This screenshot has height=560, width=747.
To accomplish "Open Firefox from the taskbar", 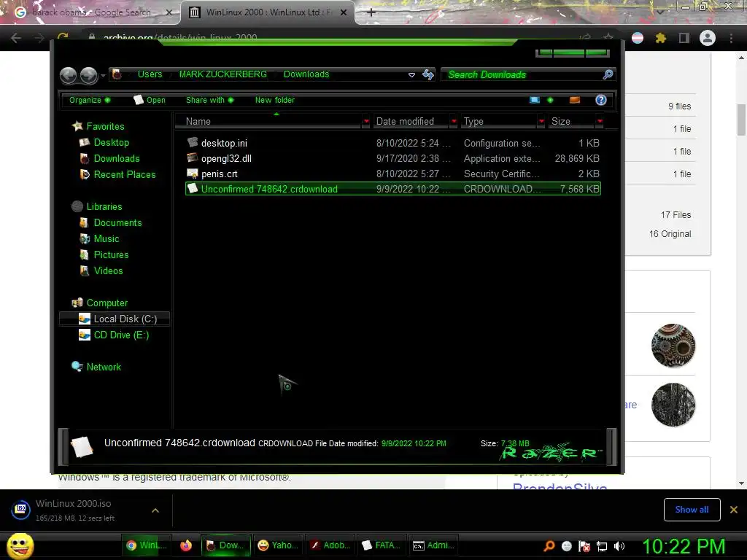I will click(x=186, y=545).
